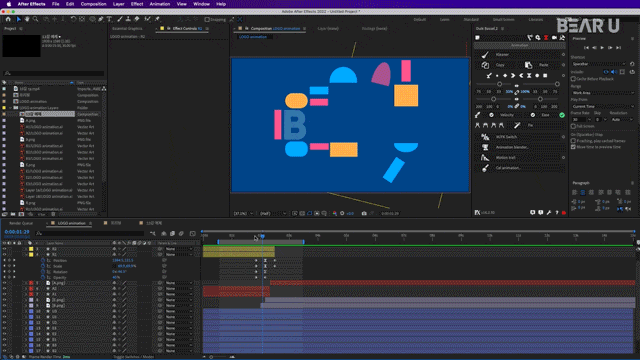The image size is (640, 360).
Task: Hide layer 10 using its eye icon
Action: 4,311
